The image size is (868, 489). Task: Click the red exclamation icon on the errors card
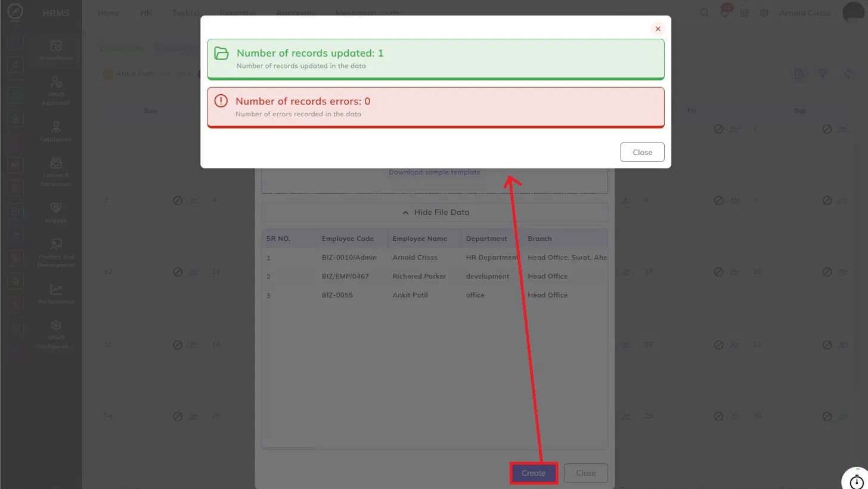(221, 101)
